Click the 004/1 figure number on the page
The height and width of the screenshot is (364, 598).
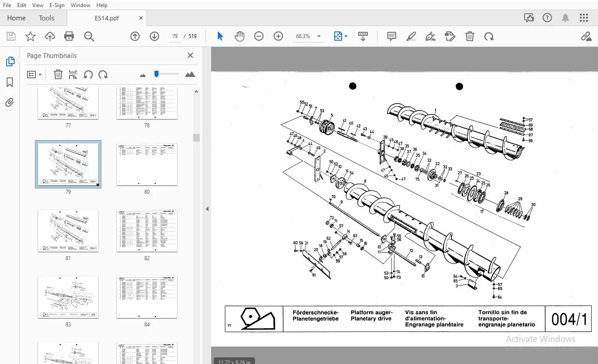coord(569,319)
